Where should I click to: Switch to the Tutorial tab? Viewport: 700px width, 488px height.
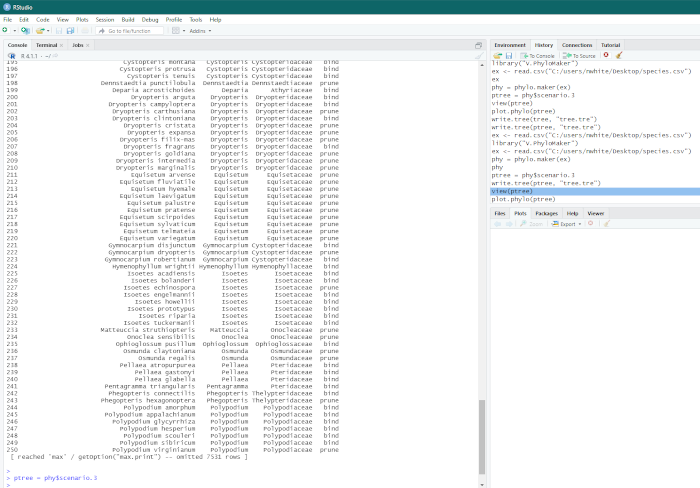[x=610, y=45]
